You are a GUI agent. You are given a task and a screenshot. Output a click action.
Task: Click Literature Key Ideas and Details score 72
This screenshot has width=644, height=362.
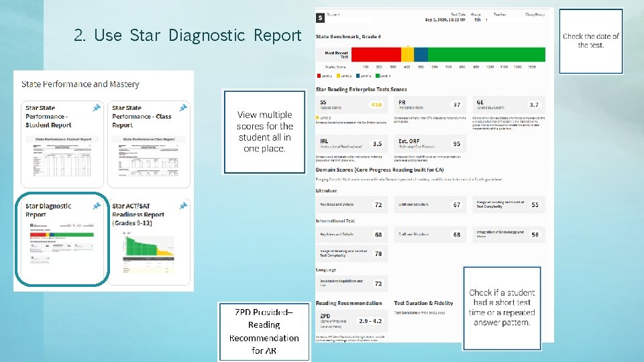378,205
